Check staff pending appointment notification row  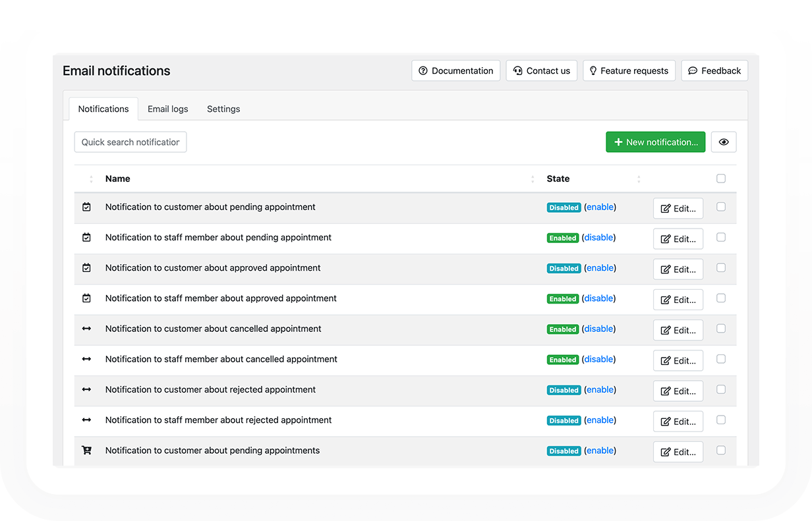pos(721,237)
